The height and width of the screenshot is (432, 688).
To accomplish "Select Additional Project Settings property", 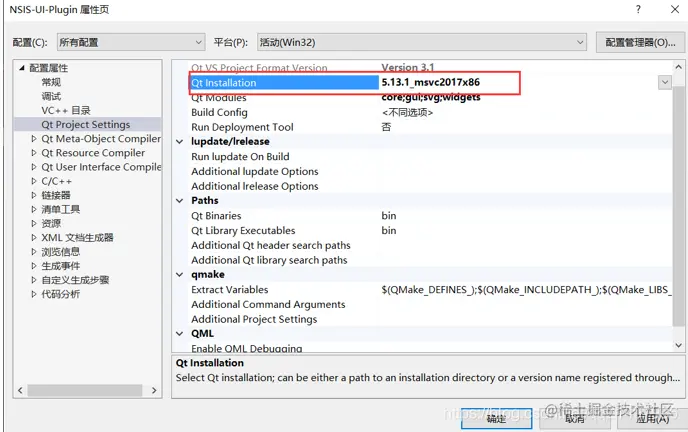I will [x=254, y=319].
